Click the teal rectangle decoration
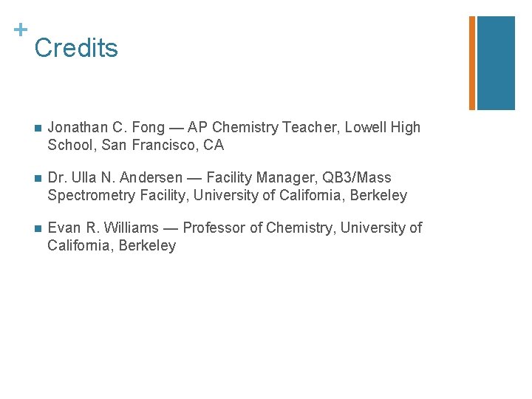The height and width of the screenshot is (399, 532). pyautogui.click(x=496, y=63)
